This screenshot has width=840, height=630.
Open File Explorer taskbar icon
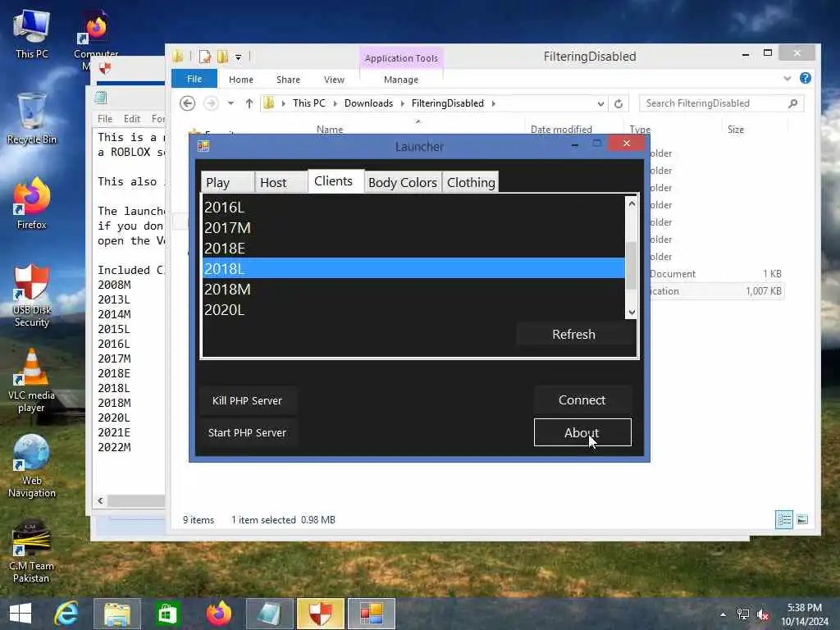[x=117, y=614]
